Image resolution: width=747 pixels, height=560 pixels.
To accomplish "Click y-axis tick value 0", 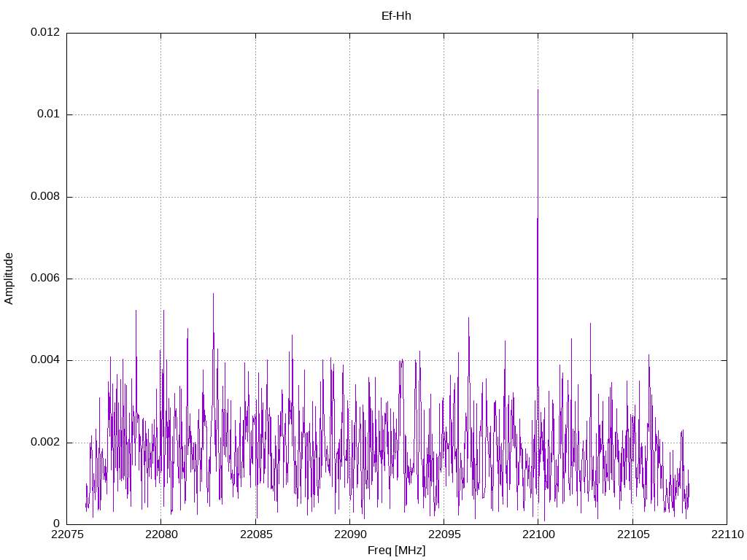I will 57,524.
